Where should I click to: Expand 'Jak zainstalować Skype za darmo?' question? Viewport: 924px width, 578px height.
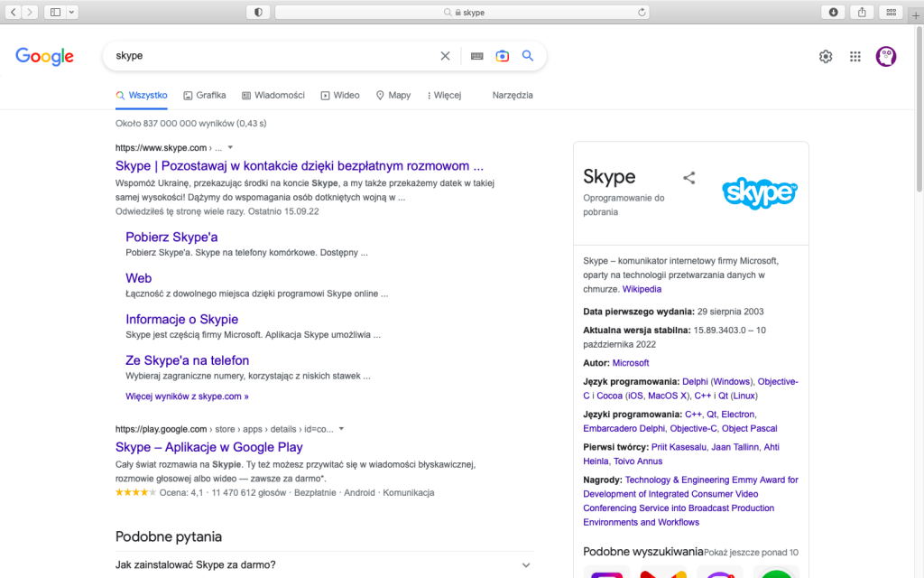coord(526,565)
